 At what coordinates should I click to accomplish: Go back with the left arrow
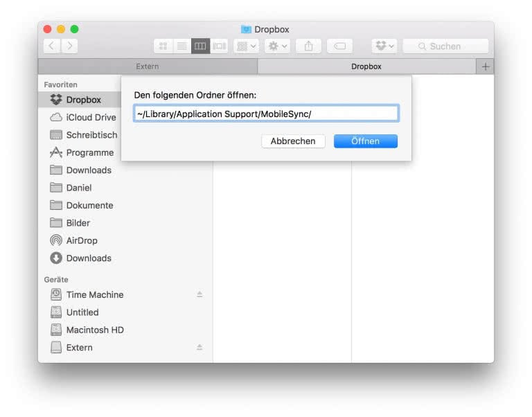tap(52, 46)
